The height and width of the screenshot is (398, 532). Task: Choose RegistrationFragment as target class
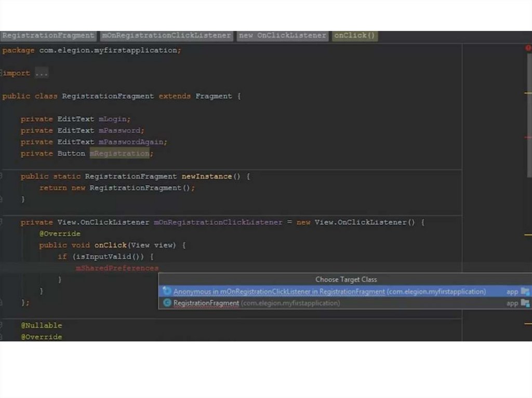[206, 303]
